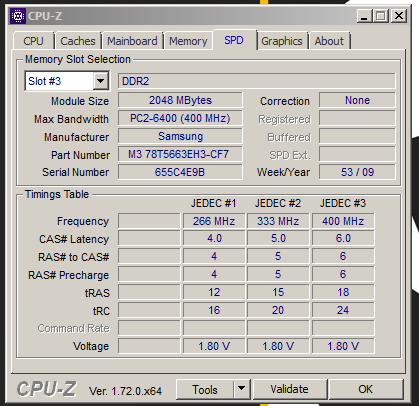
Task: Click the tRAS value 15
Action: [278, 292]
